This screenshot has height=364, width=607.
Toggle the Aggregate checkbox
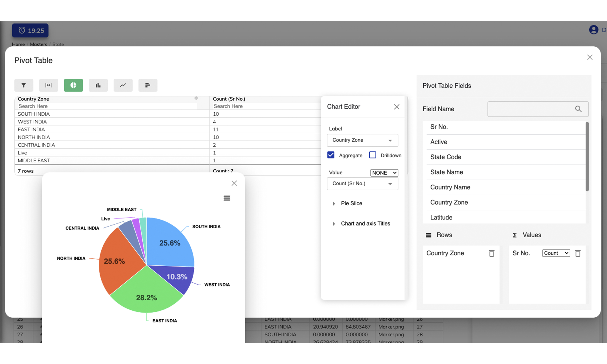331,155
